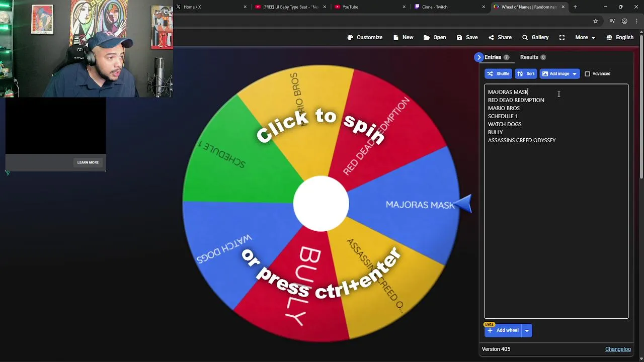Click the RED DEAD REDMPTION entry
This screenshot has height=362, width=644.
[516, 100]
